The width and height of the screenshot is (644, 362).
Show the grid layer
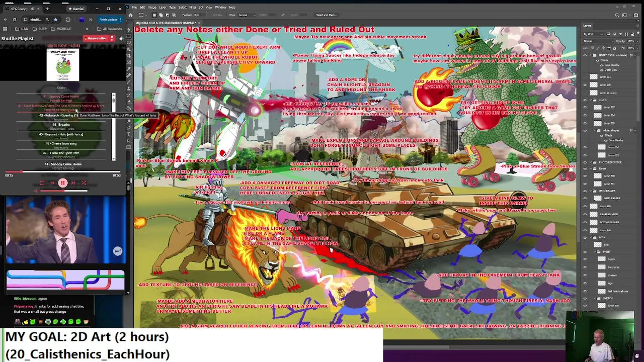pyautogui.click(x=585, y=245)
